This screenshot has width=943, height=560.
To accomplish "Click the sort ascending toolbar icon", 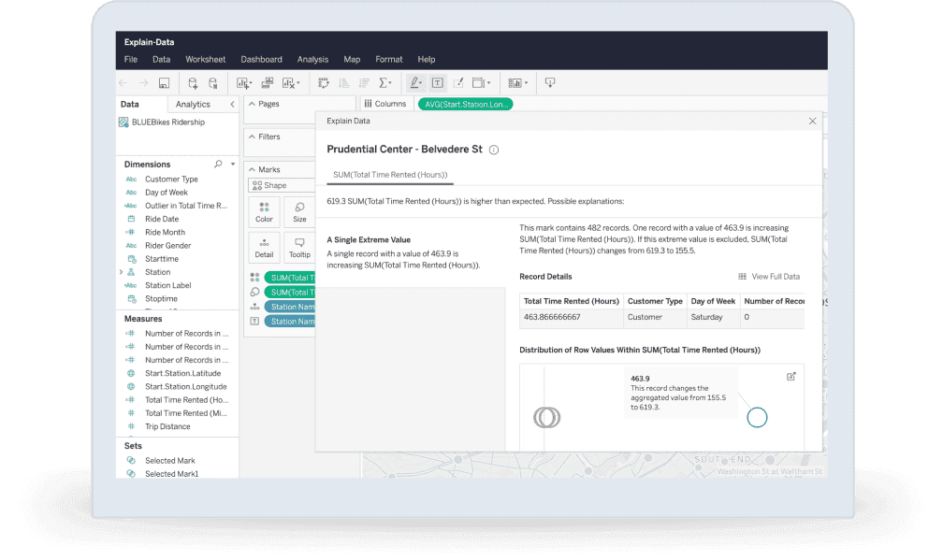I will [343, 83].
